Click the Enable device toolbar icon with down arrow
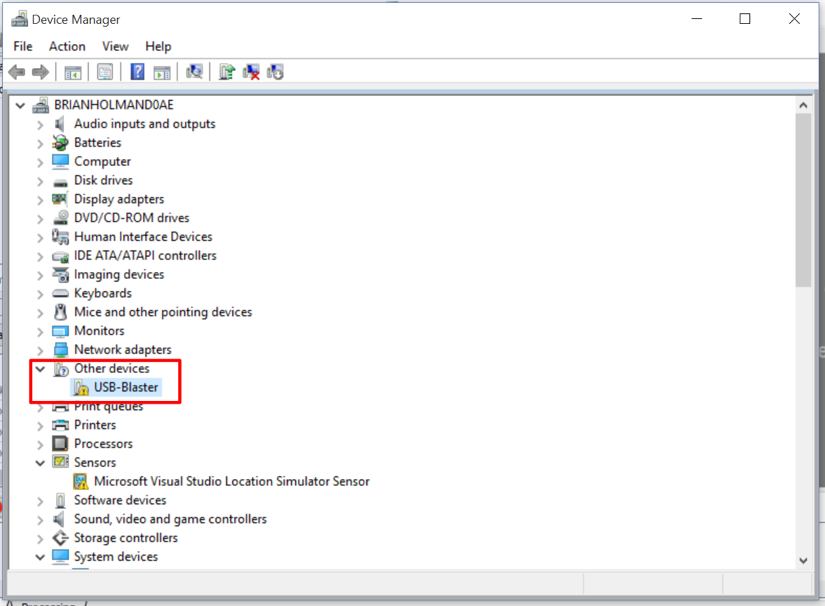The width and height of the screenshot is (825, 606). point(275,72)
